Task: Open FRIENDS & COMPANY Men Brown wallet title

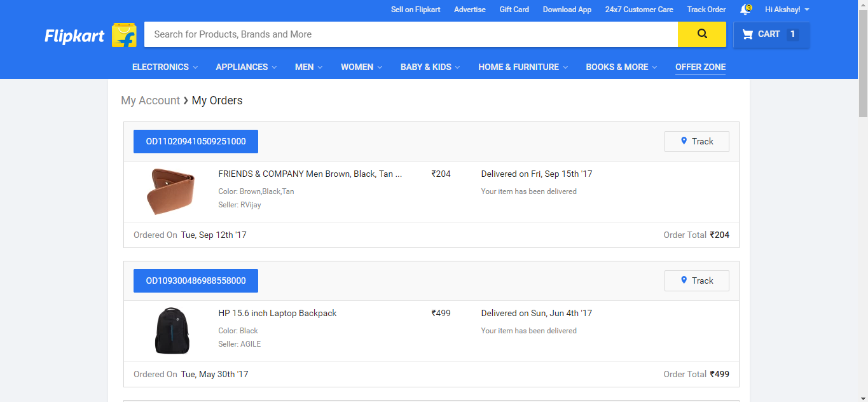Action: 310,174
